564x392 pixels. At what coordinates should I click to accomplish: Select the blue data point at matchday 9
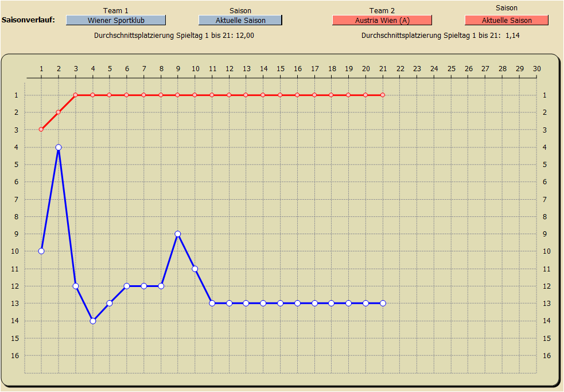point(178,234)
